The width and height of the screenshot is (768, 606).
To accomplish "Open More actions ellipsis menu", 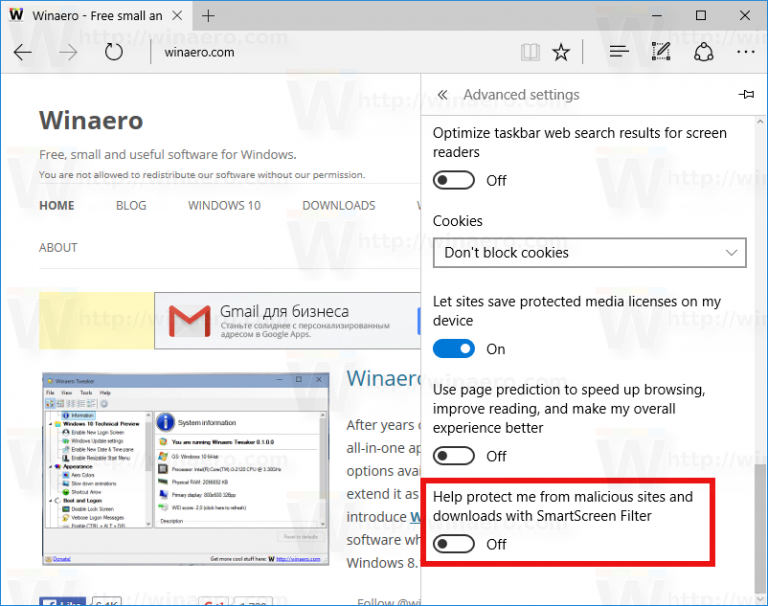I will (x=745, y=52).
